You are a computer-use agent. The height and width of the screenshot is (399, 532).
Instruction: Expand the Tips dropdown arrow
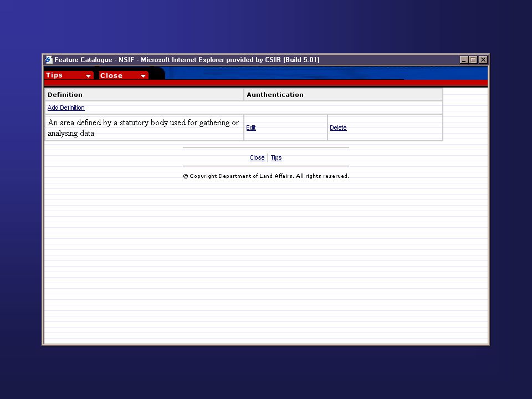coord(88,76)
